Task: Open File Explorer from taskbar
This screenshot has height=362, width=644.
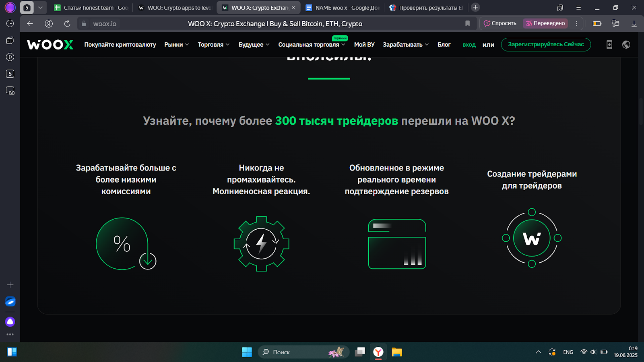Action: pos(397,352)
